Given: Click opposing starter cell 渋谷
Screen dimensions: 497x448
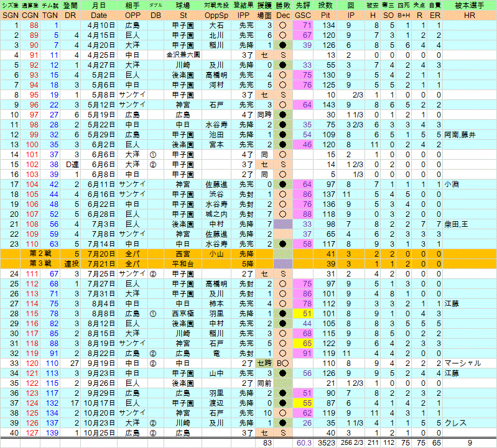Looking at the screenshot, I should (216, 194).
